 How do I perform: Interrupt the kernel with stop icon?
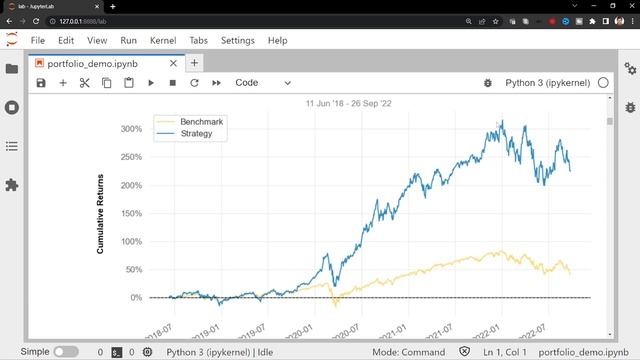[173, 83]
